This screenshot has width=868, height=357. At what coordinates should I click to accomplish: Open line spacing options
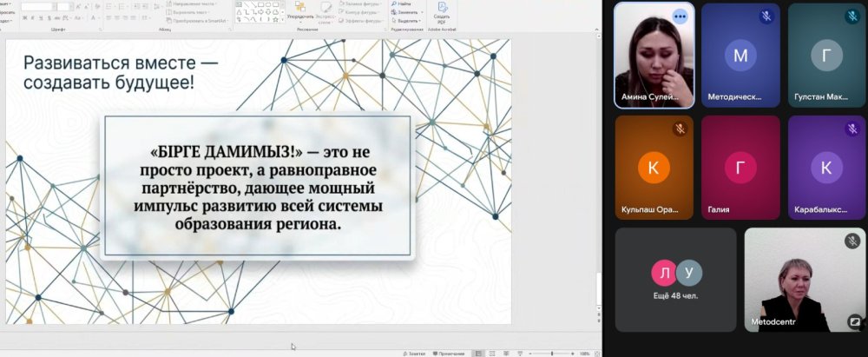click(158, 7)
